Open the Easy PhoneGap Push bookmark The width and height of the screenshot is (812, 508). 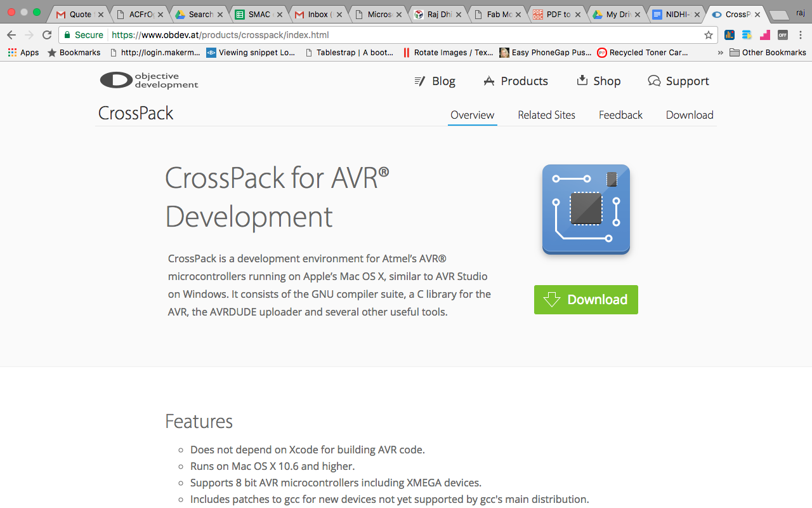546,53
